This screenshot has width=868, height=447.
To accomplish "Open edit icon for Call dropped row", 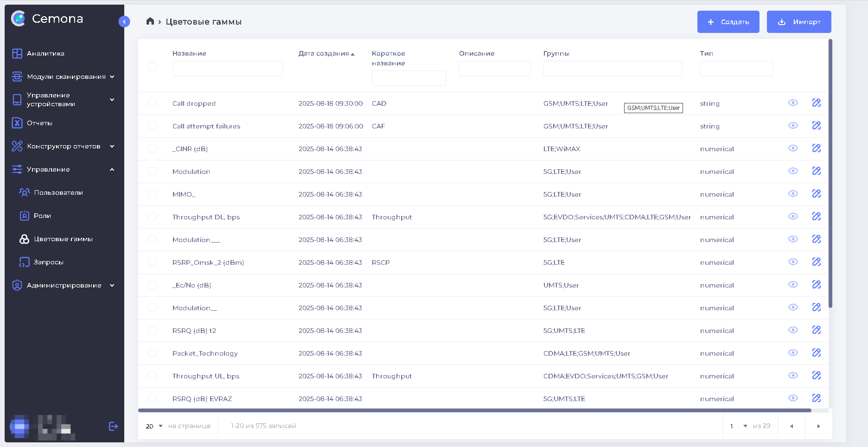I will [816, 103].
